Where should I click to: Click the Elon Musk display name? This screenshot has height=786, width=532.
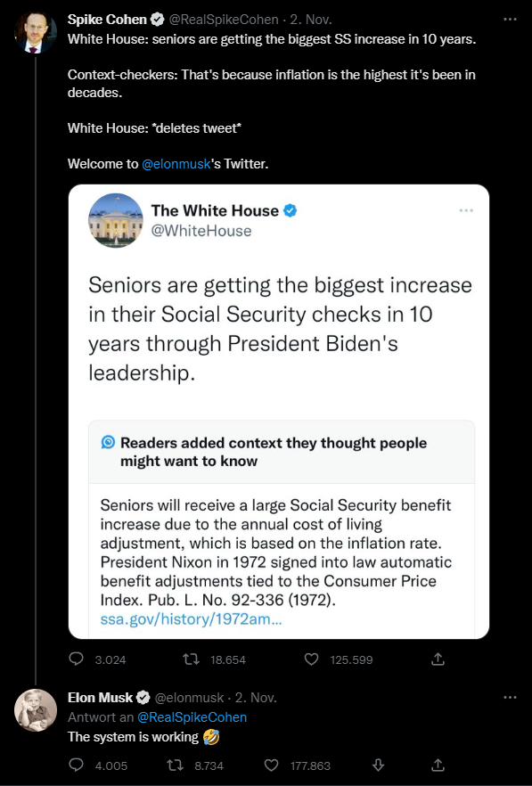click(x=101, y=698)
